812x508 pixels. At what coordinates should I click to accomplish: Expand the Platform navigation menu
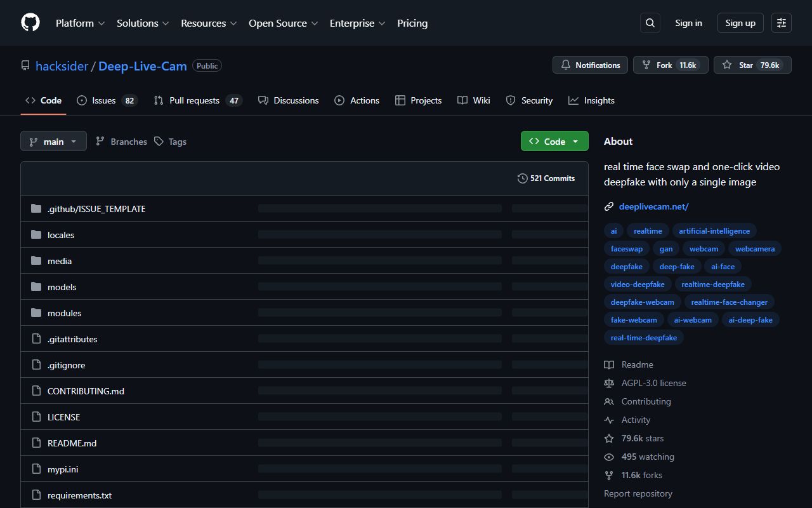click(x=81, y=23)
